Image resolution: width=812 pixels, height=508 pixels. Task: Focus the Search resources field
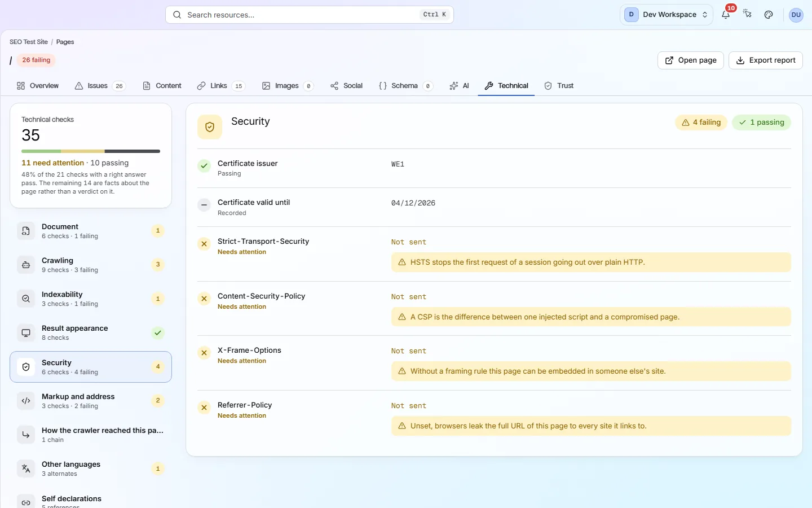pyautogui.click(x=310, y=15)
